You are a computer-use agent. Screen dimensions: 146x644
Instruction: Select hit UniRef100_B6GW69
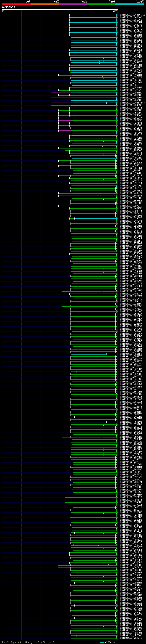pos(131,593)
